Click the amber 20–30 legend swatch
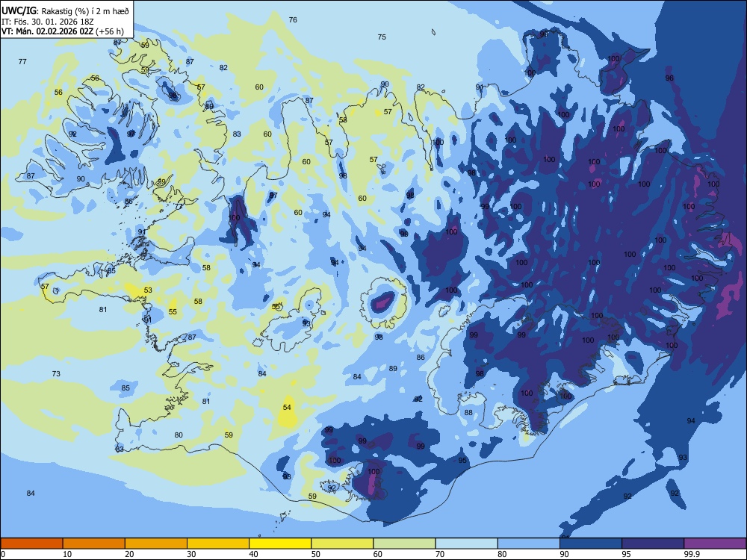Screen dimensions: 747x560 (x=156, y=544)
